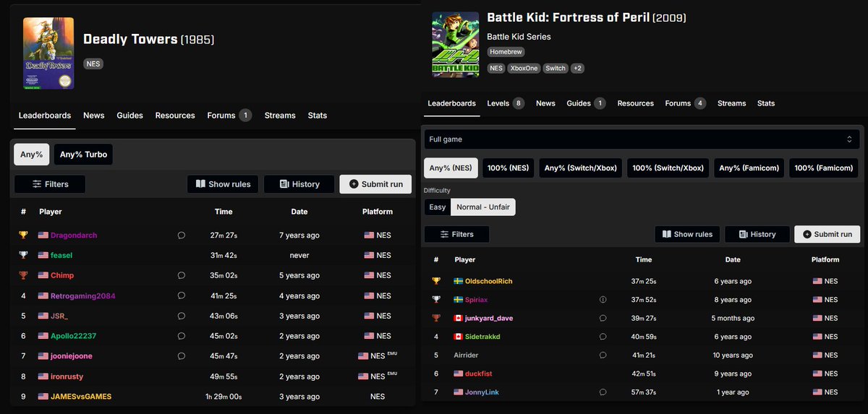Select 100% (Switch/Xbox) category
Image resolution: width=868 pixels, height=414 pixels.
(668, 168)
